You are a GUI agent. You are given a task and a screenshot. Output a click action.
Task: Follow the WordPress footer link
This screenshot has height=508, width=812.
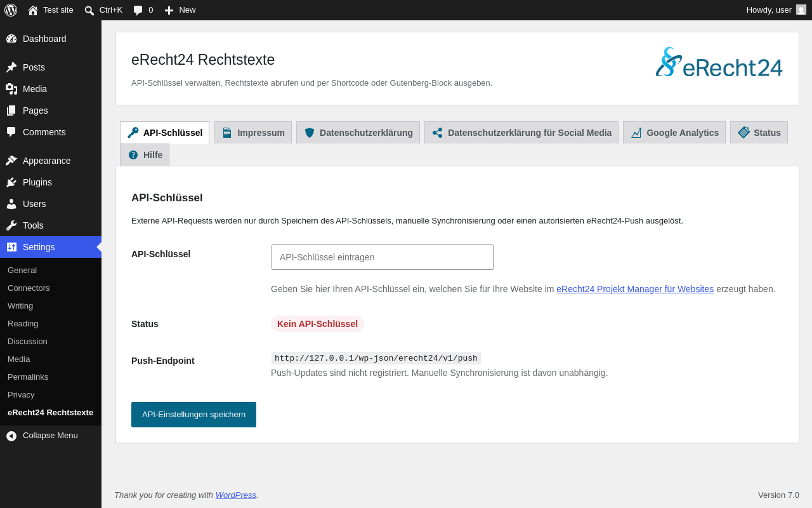(236, 495)
